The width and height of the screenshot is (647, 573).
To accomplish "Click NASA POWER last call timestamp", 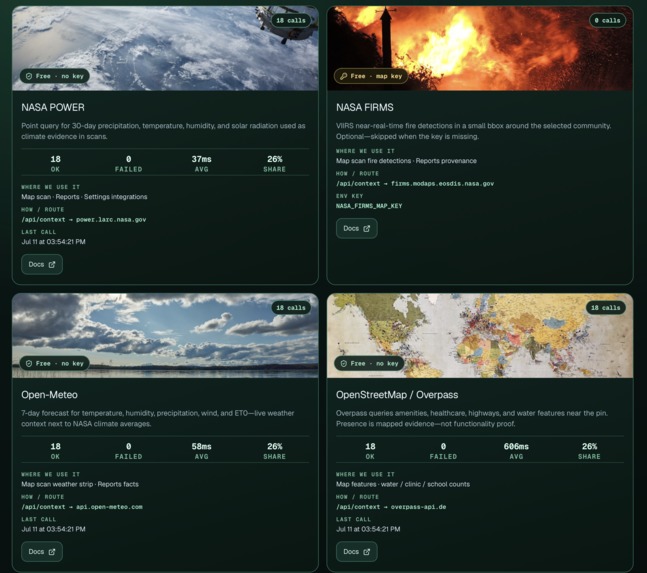I will (x=53, y=242).
